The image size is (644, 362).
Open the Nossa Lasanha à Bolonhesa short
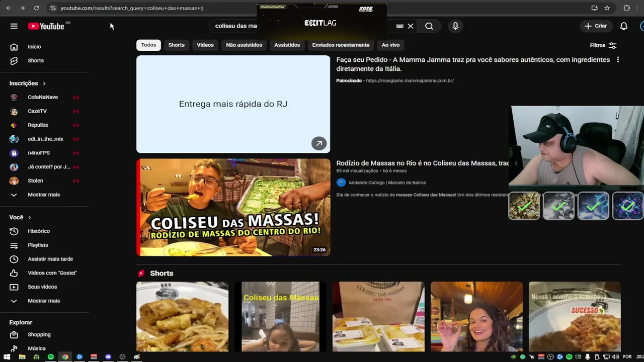pos(575,317)
